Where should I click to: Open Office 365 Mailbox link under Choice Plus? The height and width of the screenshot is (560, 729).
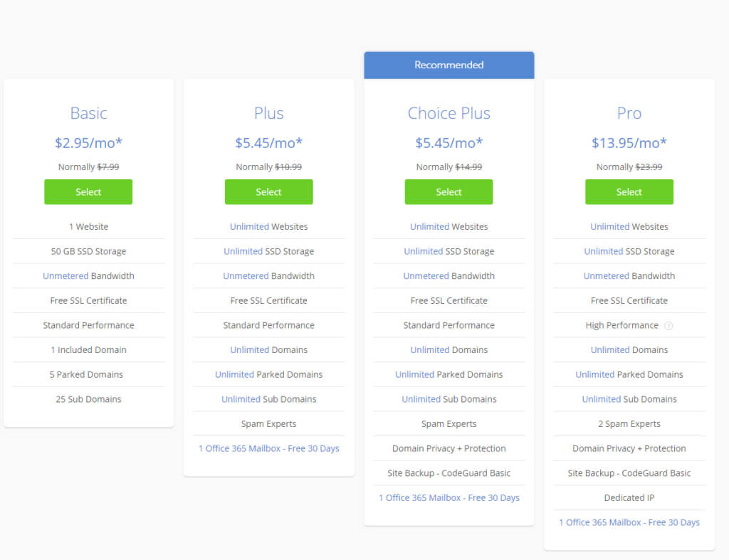pos(449,497)
